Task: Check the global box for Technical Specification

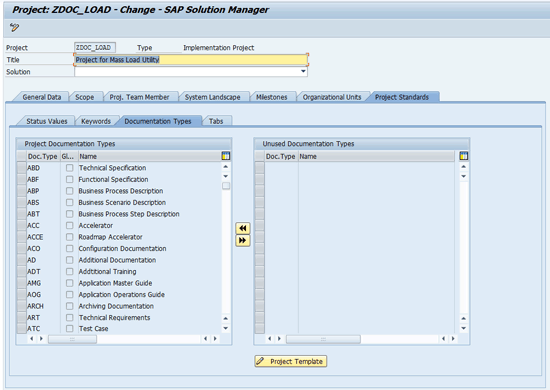Action: [70, 168]
